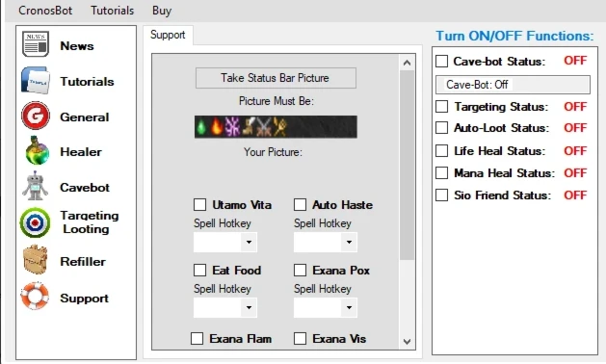Open the News section newspaper icon
The width and height of the screenshot is (606, 364).
(36, 44)
